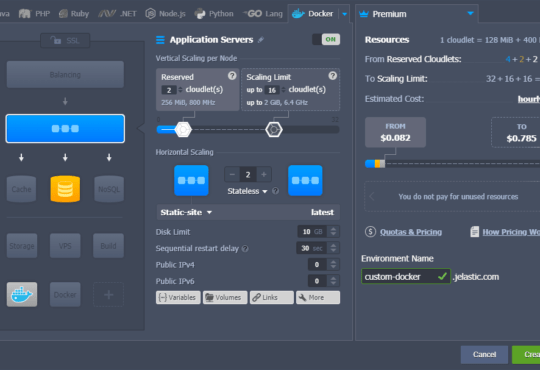Edit Application Servers name with pencil icon
The height and width of the screenshot is (370, 540).
261,40
